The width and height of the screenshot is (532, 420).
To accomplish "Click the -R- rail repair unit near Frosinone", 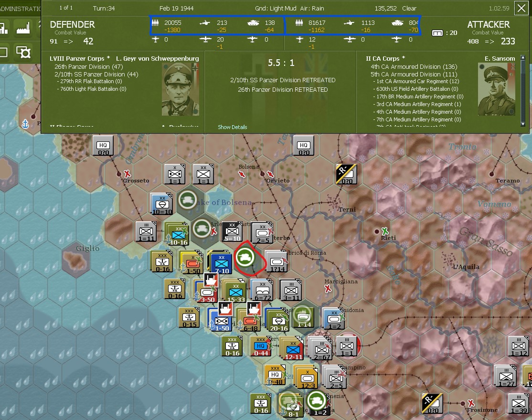I will click(432, 403).
